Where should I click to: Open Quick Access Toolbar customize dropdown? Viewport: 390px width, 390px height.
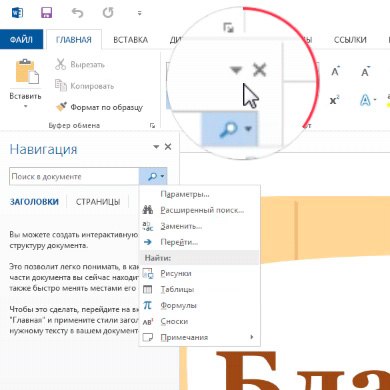pyautogui.click(x=139, y=13)
